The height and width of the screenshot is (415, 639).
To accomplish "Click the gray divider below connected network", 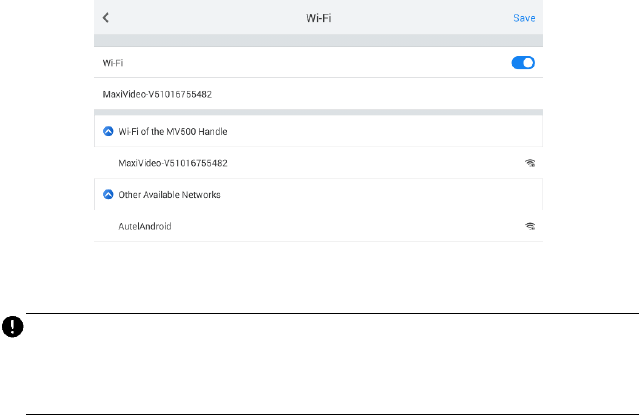I will (x=318, y=111).
